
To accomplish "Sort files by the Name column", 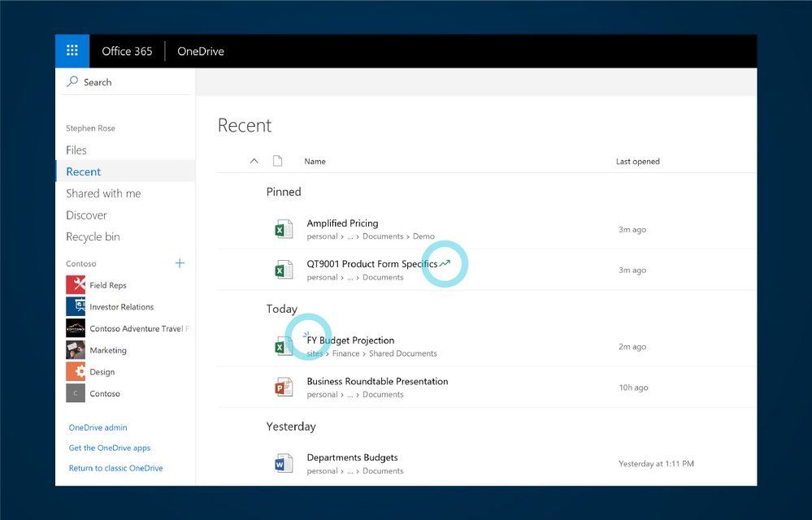I will pos(315,162).
